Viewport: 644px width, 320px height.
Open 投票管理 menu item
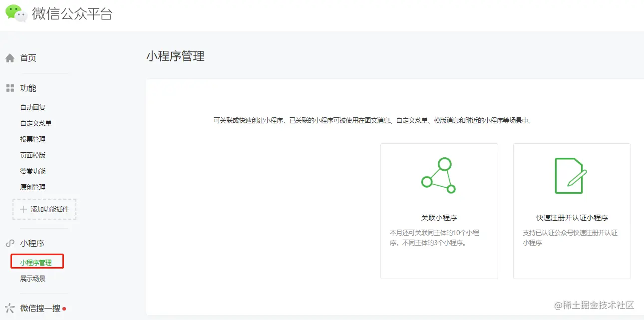(x=33, y=139)
